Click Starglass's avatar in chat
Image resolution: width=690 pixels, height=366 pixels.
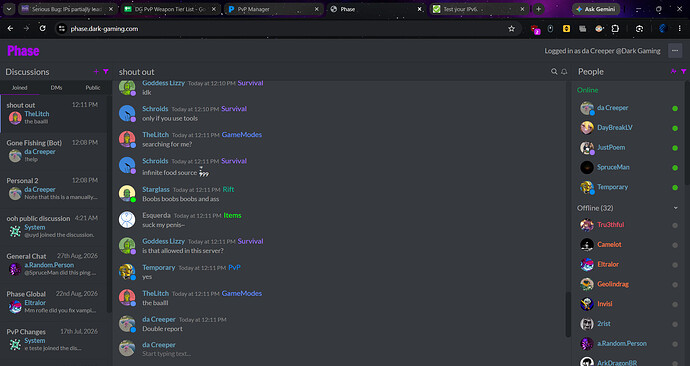(127, 194)
